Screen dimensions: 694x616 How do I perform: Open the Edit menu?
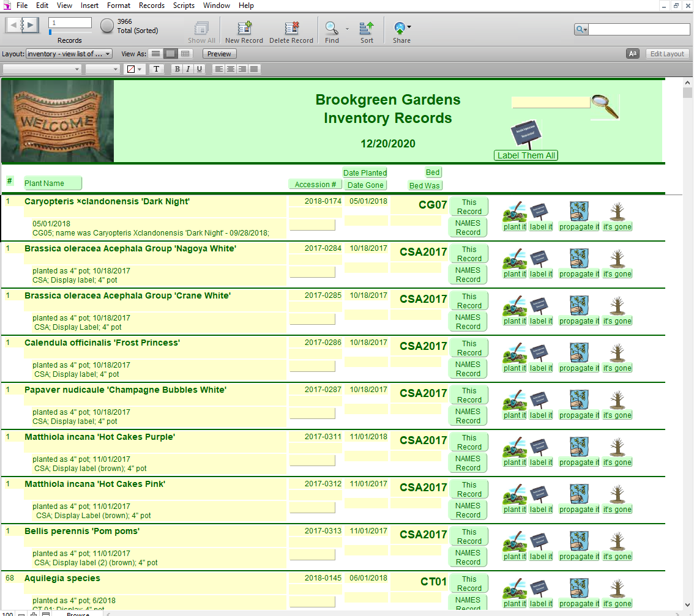click(x=42, y=6)
